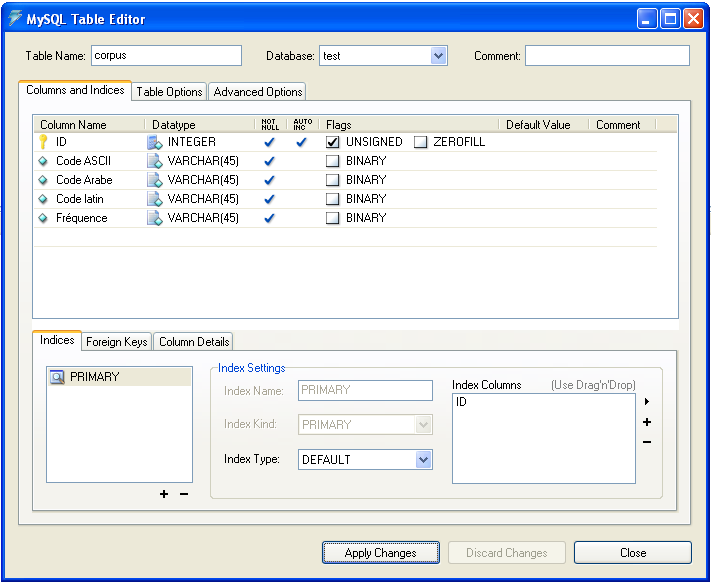Check the BINARY flag for Code Arabe

(x=333, y=180)
